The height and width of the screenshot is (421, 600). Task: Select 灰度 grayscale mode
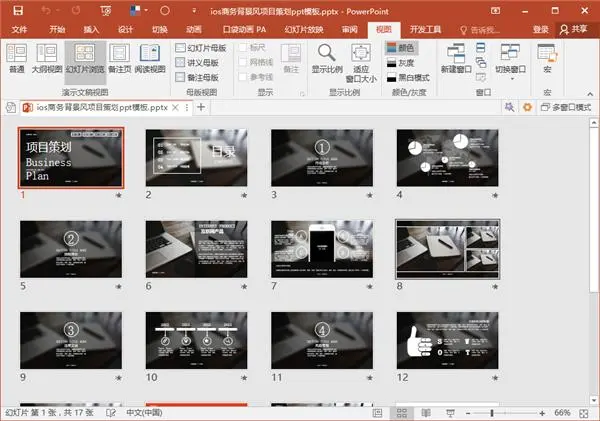pos(401,63)
